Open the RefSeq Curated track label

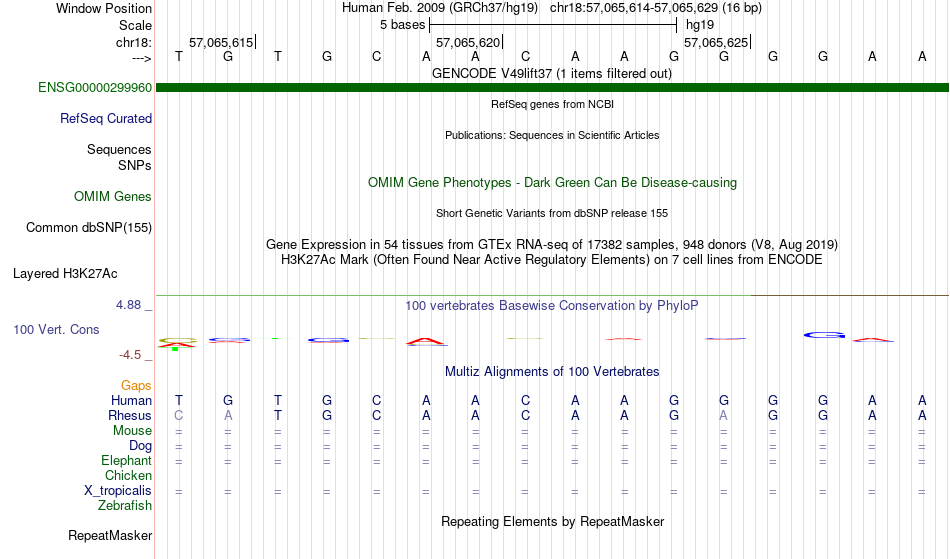[x=105, y=119]
